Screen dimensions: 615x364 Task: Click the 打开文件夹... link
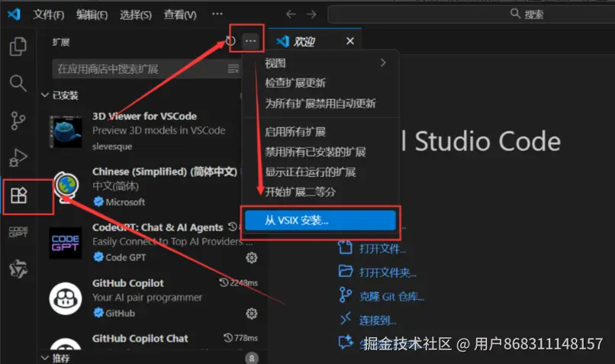388,272
